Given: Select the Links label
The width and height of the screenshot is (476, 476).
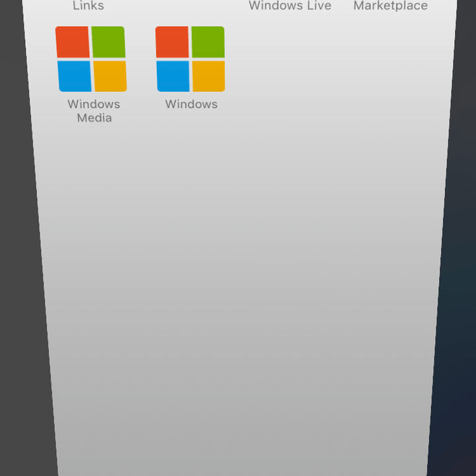Looking at the screenshot, I should (x=89, y=5).
